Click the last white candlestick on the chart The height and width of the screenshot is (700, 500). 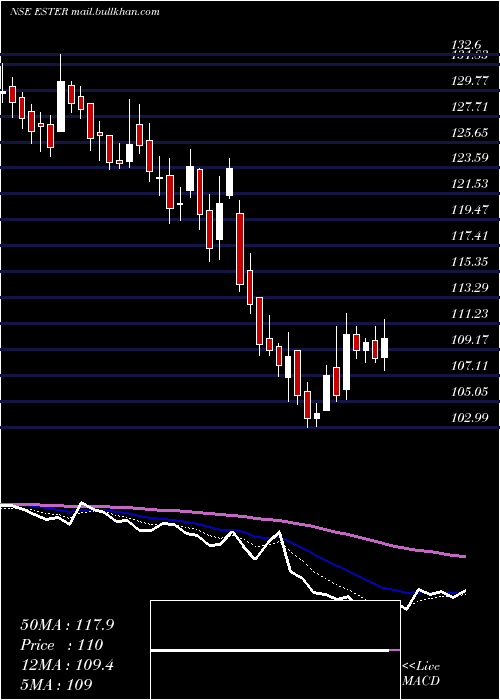(x=384, y=348)
